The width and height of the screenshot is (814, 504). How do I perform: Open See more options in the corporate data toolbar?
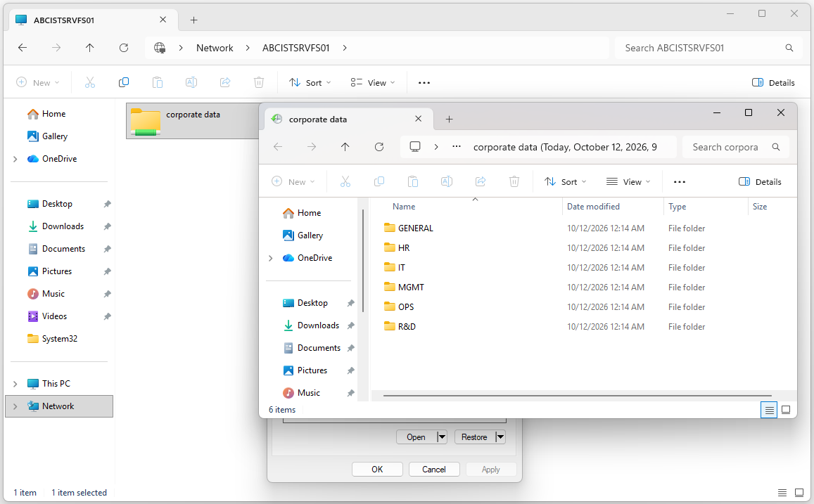click(680, 181)
